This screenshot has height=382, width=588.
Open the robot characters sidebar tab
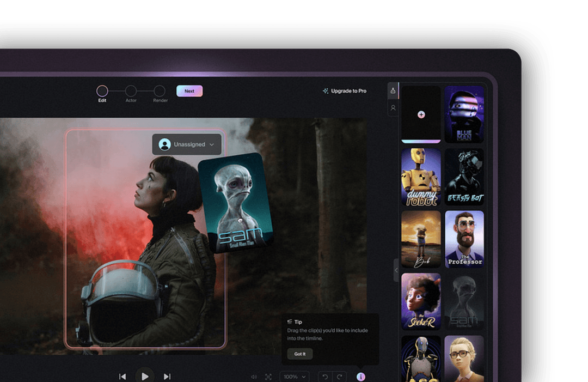[x=393, y=90]
